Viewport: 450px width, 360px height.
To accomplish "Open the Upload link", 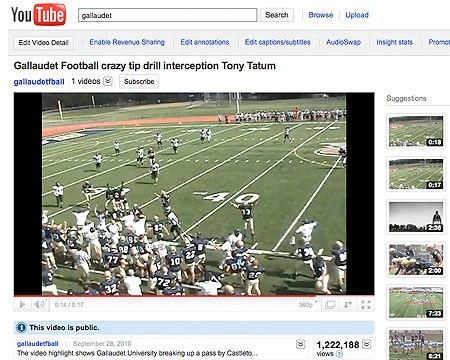I will pos(357,15).
